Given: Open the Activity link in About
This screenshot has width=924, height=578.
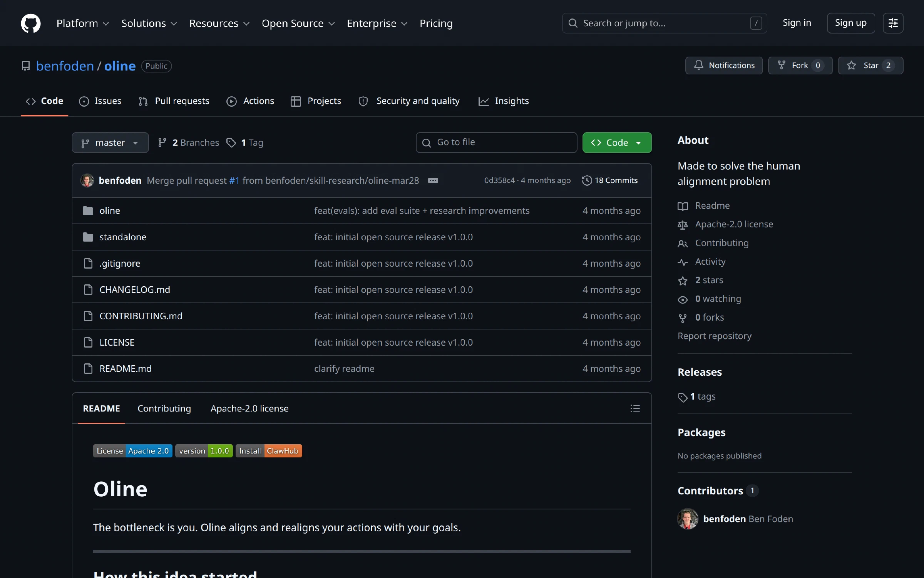Looking at the screenshot, I should point(701,262).
